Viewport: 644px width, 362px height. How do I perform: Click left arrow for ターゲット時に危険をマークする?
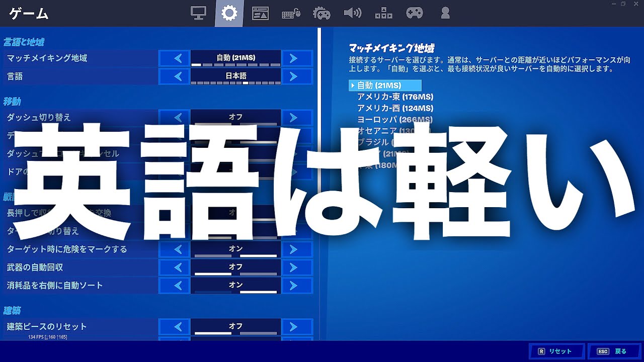175,249
